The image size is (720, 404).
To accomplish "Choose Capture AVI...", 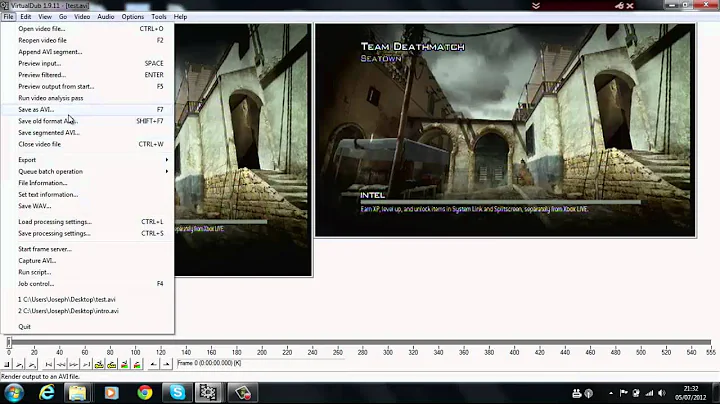I will [x=87, y=260].
